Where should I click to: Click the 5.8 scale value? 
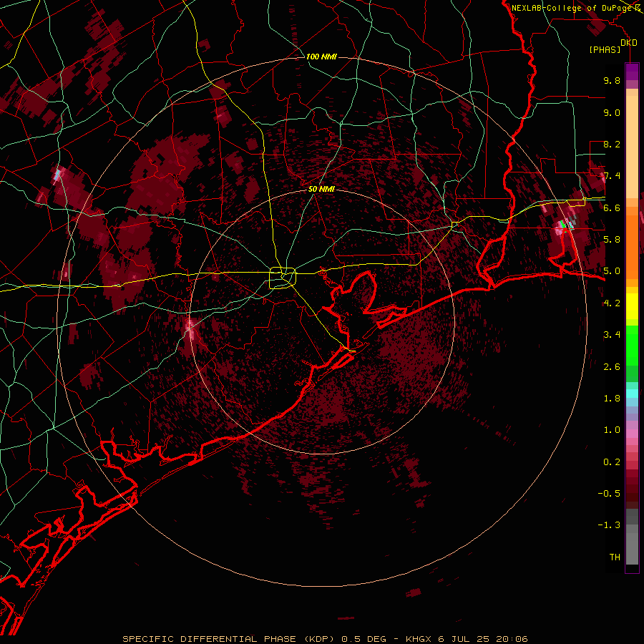(612, 240)
